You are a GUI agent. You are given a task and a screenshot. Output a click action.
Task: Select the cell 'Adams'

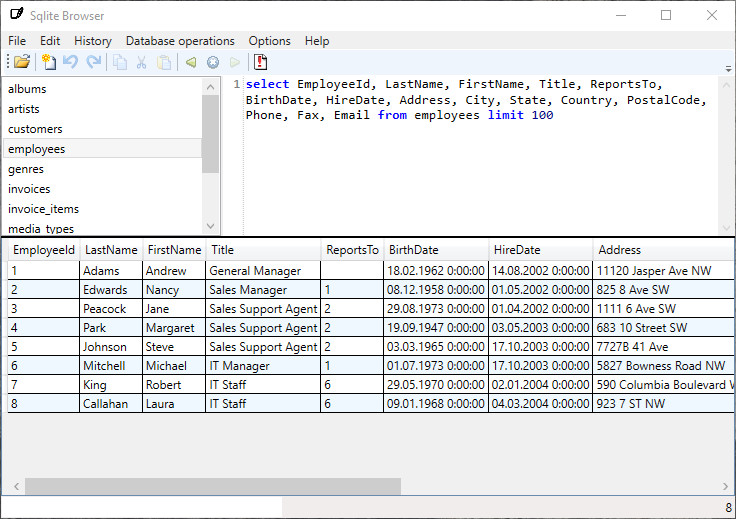(111, 271)
